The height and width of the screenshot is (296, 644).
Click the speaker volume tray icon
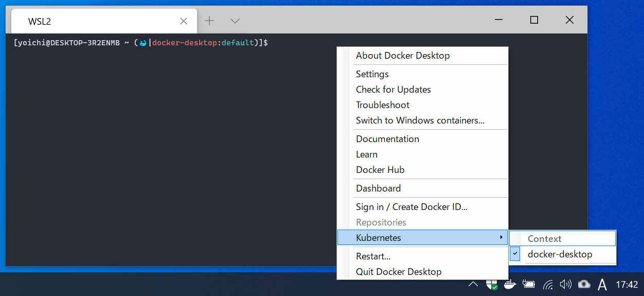pos(565,284)
